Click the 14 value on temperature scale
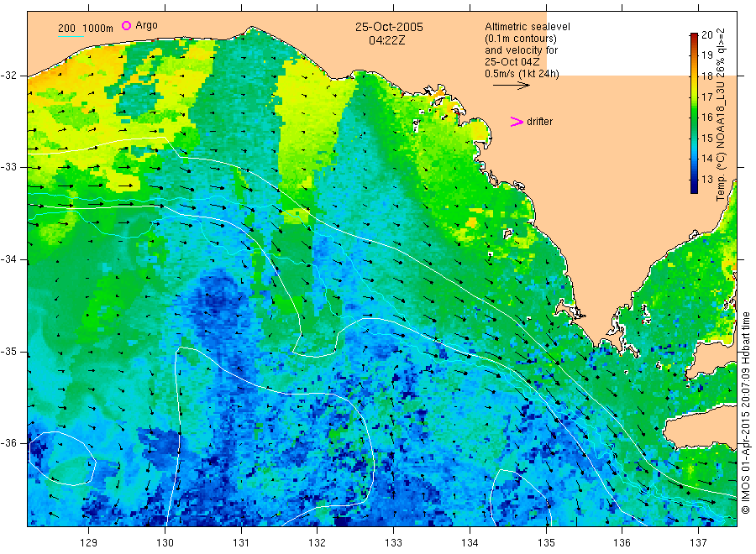 click(x=706, y=159)
